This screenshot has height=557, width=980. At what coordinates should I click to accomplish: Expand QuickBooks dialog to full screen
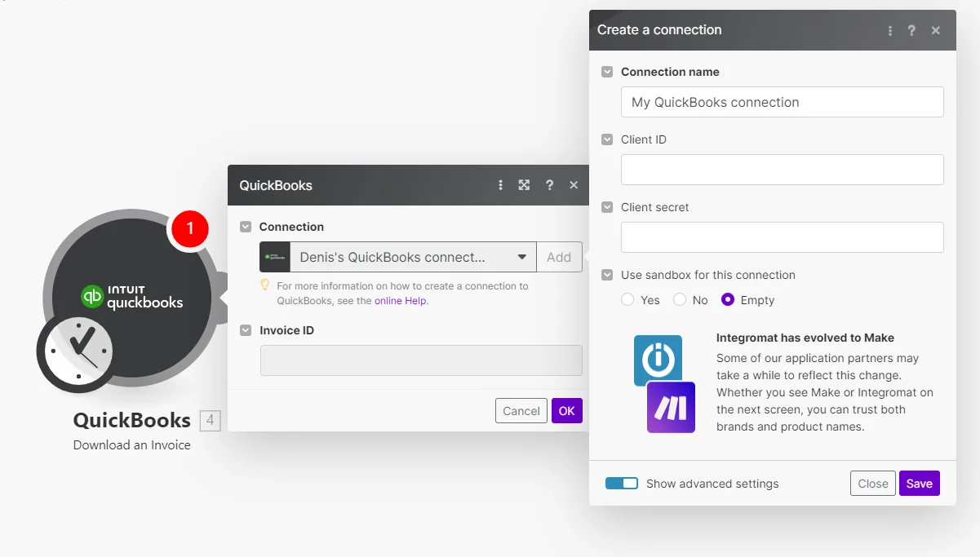[x=524, y=185]
